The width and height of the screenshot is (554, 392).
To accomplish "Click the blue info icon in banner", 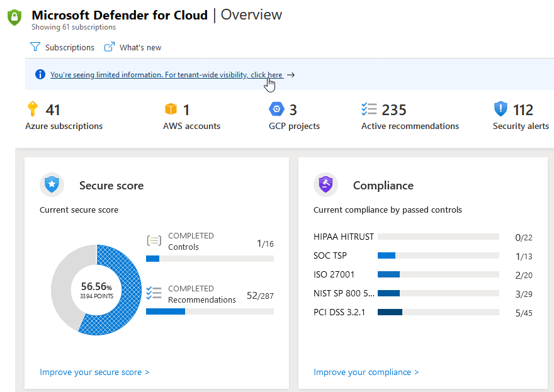I will [x=40, y=74].
